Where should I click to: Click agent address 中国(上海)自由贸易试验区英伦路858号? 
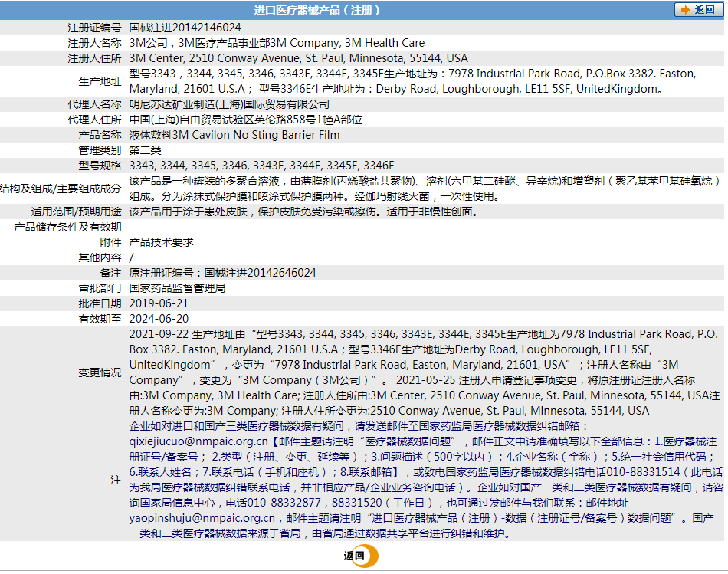coord(246,120)
